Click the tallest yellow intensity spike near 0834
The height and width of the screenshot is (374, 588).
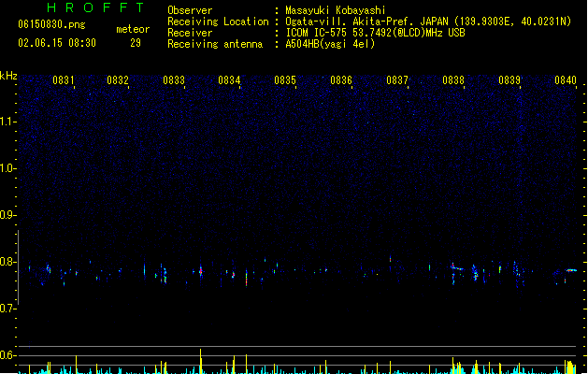point(201,361)
